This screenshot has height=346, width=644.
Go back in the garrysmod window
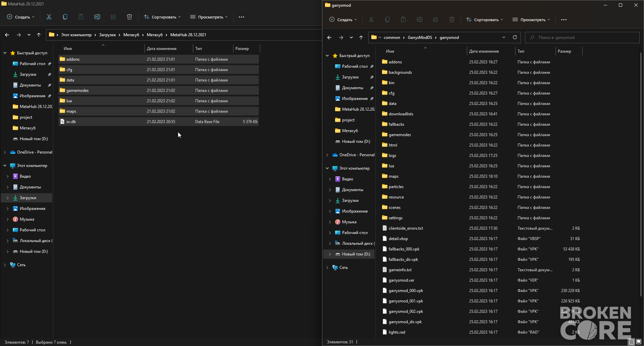pyautogui.click(x=329, y=37)
